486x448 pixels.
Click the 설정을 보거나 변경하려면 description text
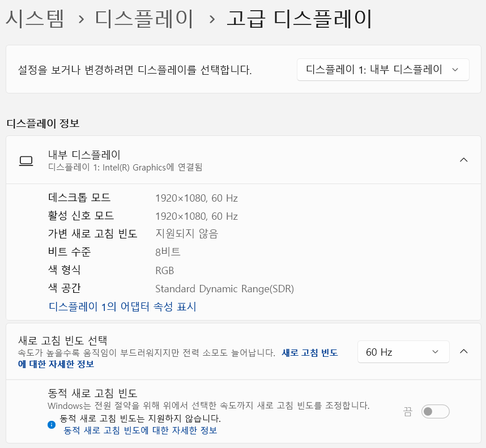pyautogui.click(x=135, y=70)
